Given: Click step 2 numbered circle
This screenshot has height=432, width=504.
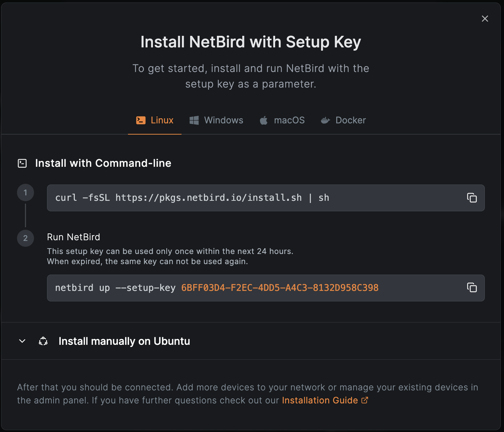Looking at the screenshot, I should (x=25, y=238).
